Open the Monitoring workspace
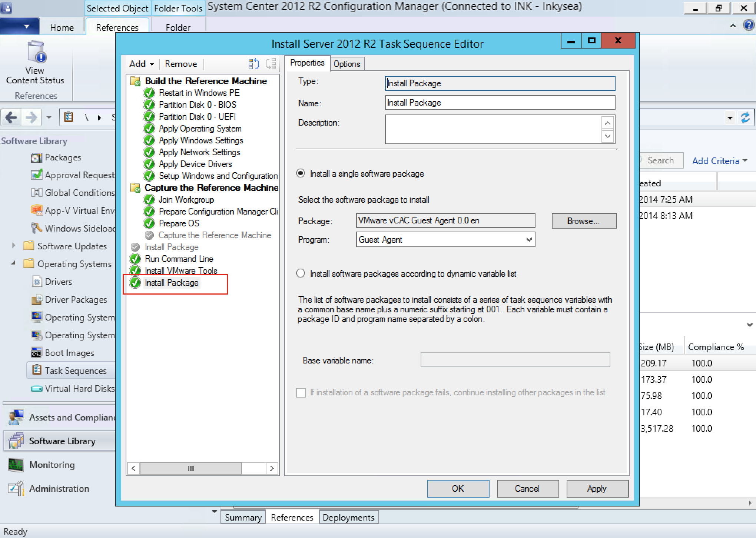 coord(52,465)
